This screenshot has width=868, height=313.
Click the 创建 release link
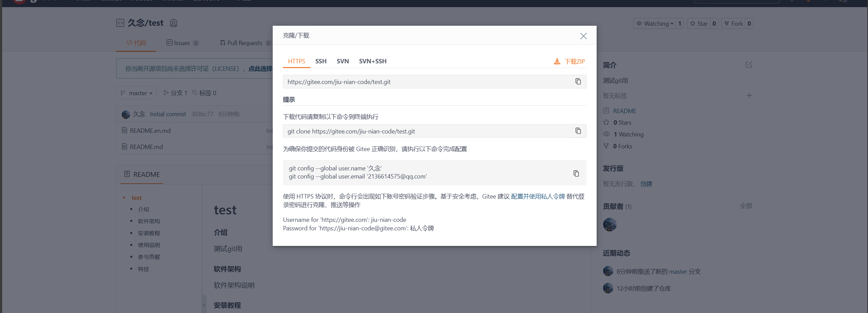tap(646, 184)
